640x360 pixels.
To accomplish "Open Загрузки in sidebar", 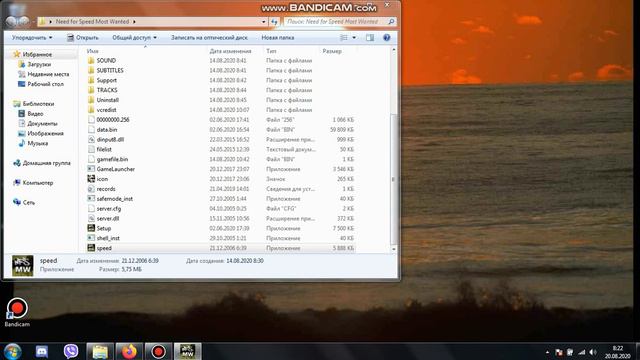I will coord(39,64).
